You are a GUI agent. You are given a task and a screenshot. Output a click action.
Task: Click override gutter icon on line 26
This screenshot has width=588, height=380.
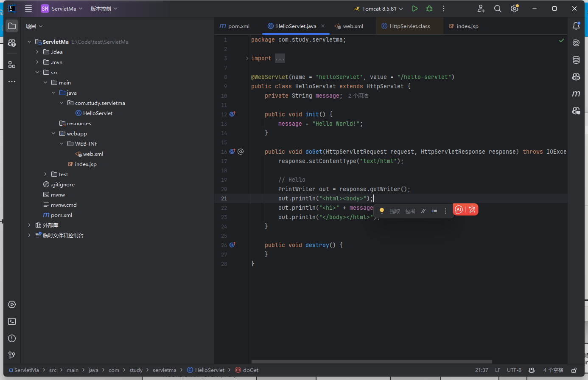(x=232, y=245)
